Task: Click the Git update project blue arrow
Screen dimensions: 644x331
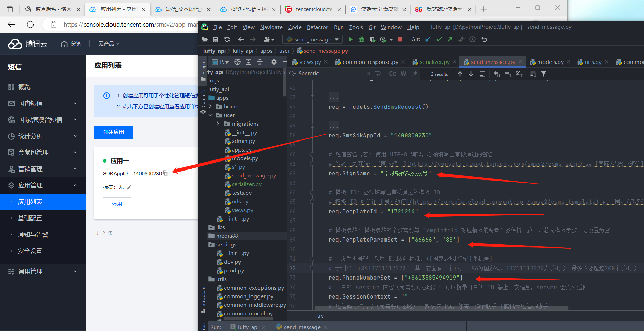Action: pyautogui.click(x=428, y=39)
